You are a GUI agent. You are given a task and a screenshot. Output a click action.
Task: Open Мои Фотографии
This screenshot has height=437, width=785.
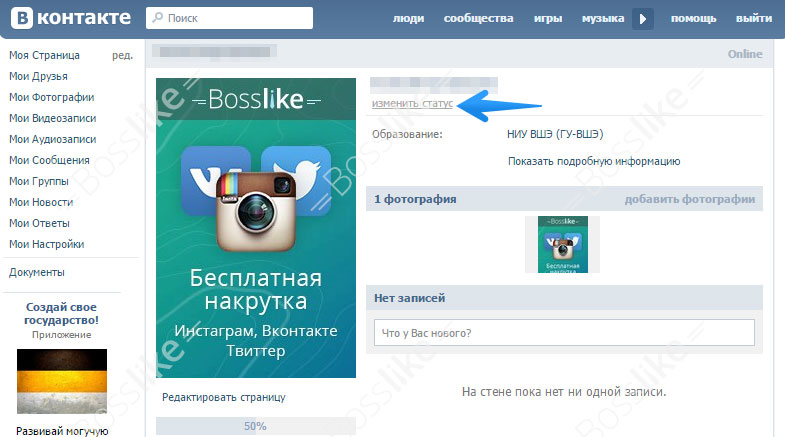coord(52,97)
